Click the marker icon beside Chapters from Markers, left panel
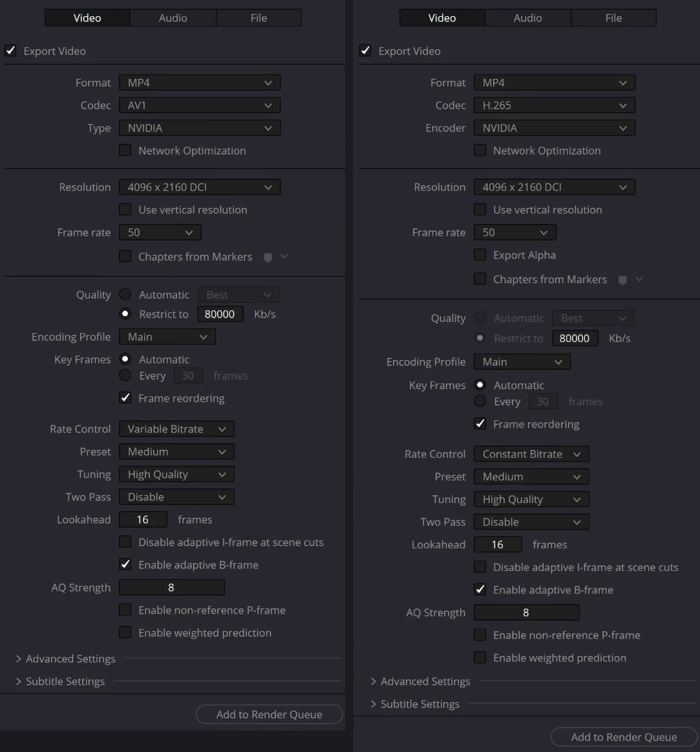This screenshot has height=752, width=700. pyautogui.click(x=268, y=257)
